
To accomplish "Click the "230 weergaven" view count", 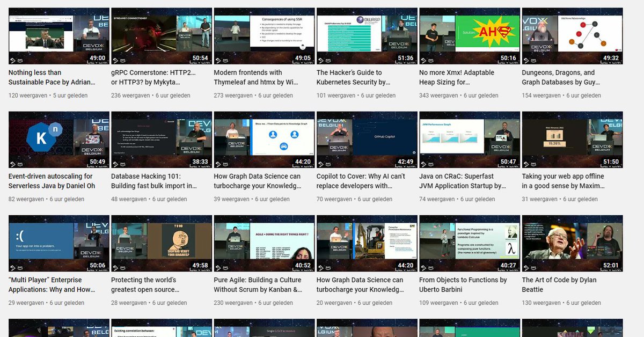I will 233,303.
